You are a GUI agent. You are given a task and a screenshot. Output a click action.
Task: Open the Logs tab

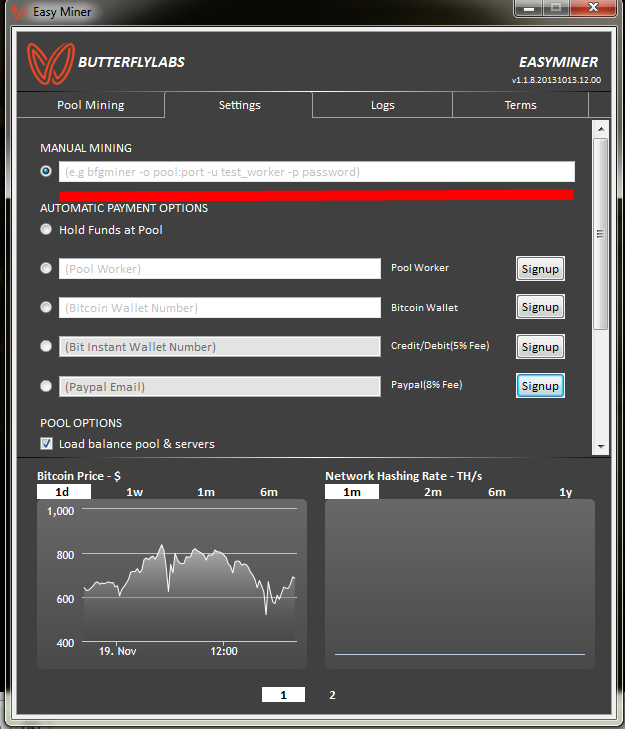[x=382, y=105]
